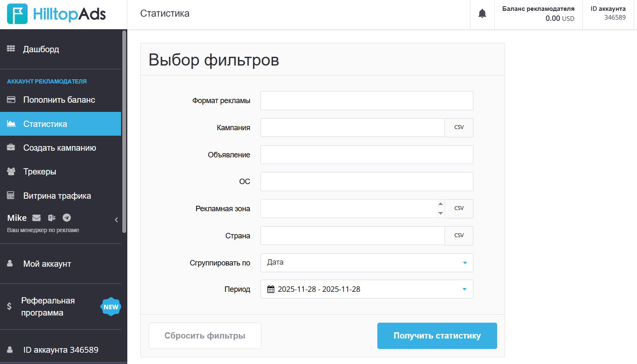Open Дашборд in the sidebar

[x=41, y=49]
